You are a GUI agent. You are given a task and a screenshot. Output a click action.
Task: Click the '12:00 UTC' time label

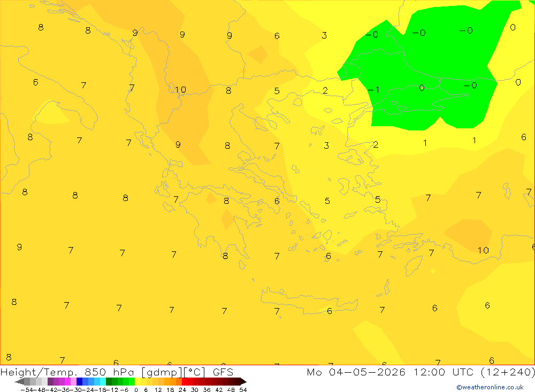coord(443,372)
